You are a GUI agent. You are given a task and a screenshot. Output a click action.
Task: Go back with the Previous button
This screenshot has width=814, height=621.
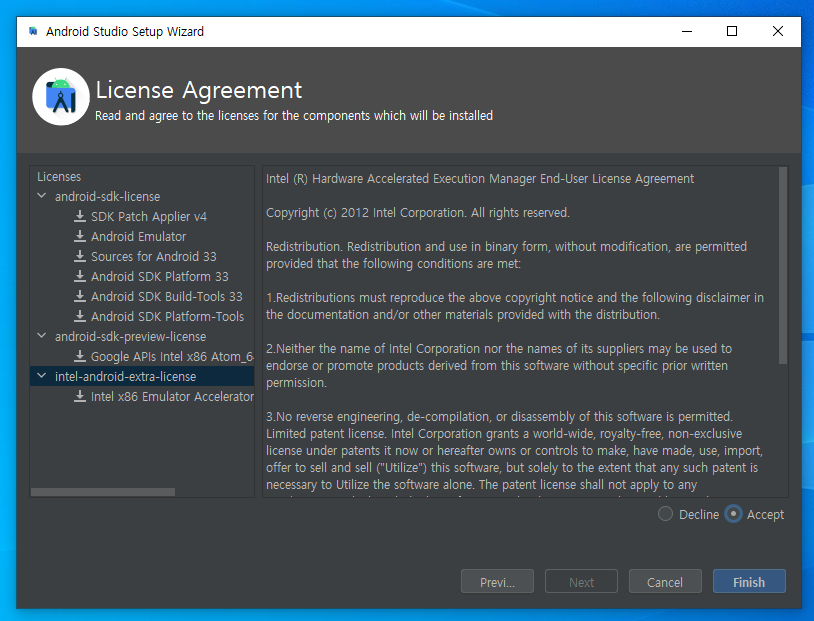tap(497, 582)
